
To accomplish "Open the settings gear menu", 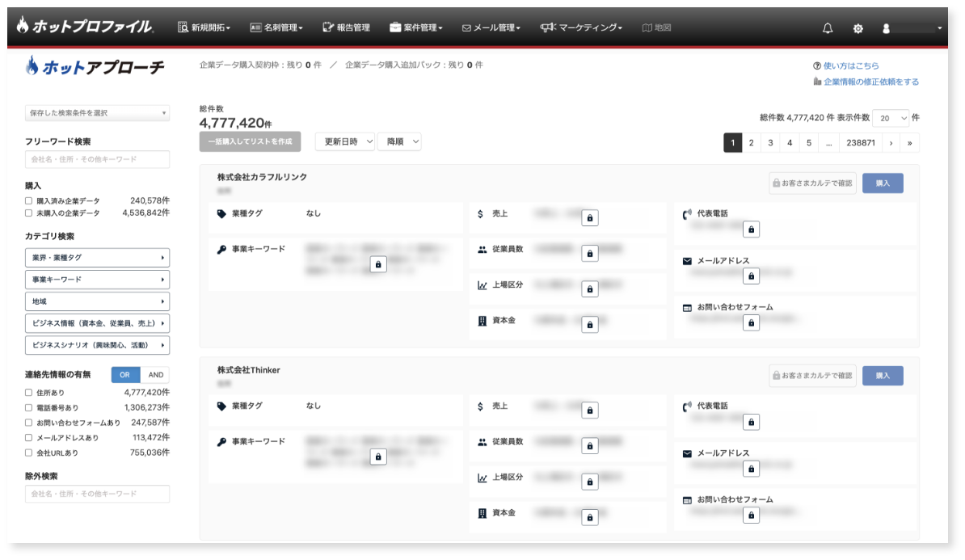I will click(858, 28).
